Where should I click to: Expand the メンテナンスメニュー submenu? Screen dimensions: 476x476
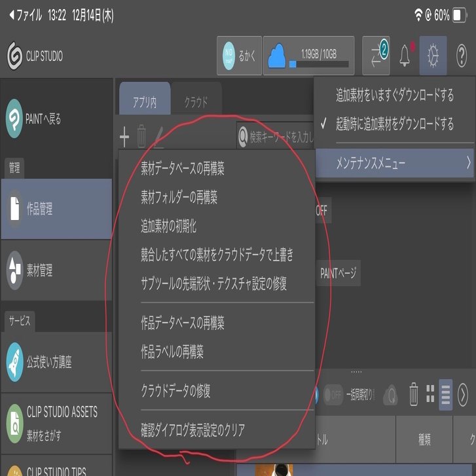pyautogui.click(x=395, y=163)
